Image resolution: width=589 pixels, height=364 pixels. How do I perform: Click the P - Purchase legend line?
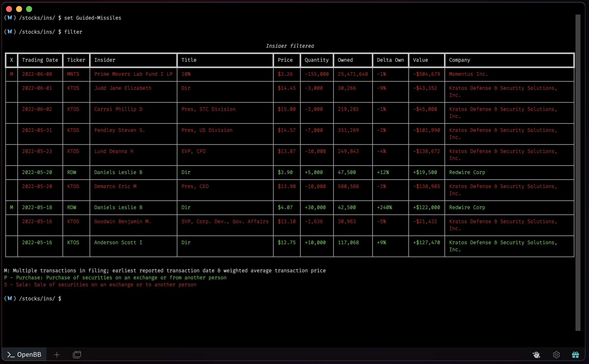tap(115, 278)
